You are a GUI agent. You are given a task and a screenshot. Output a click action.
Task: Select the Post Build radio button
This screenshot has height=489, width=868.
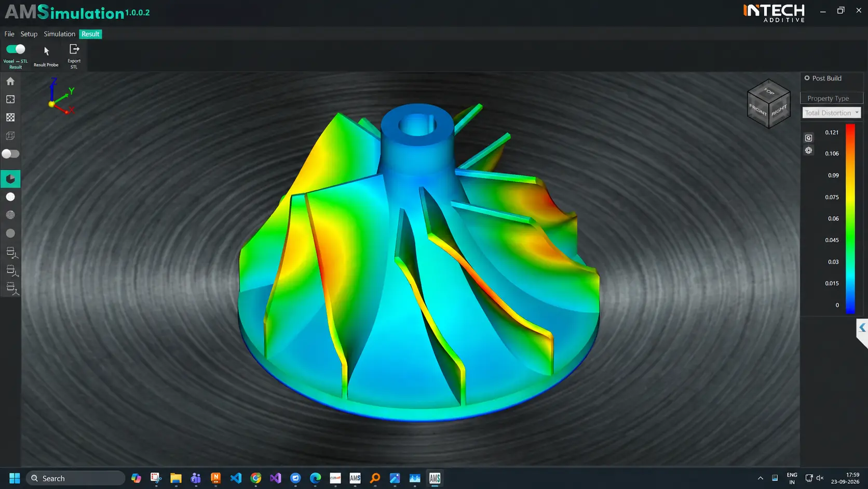(807, 78)
